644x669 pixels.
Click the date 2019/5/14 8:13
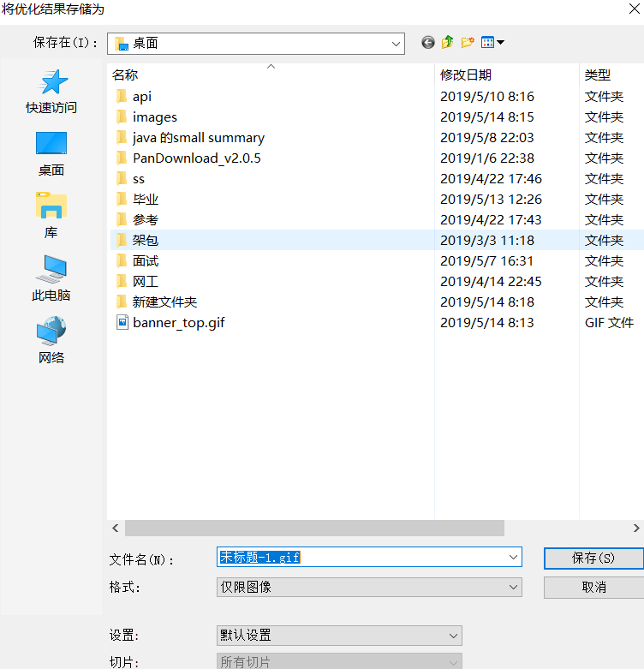(x=487, y=323)
